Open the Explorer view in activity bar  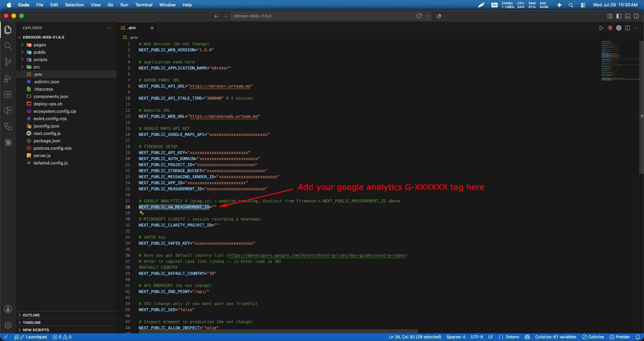[x=8, y=30]
